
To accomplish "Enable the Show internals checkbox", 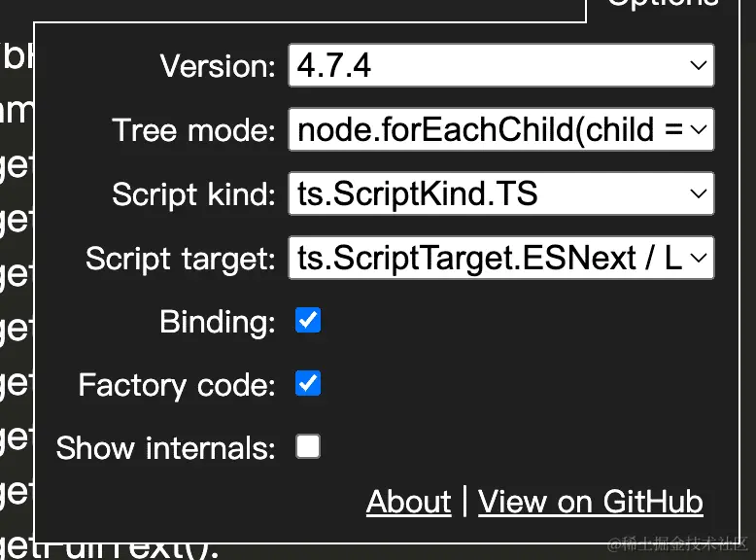I will pyautogui.click(x=308, y=446).
